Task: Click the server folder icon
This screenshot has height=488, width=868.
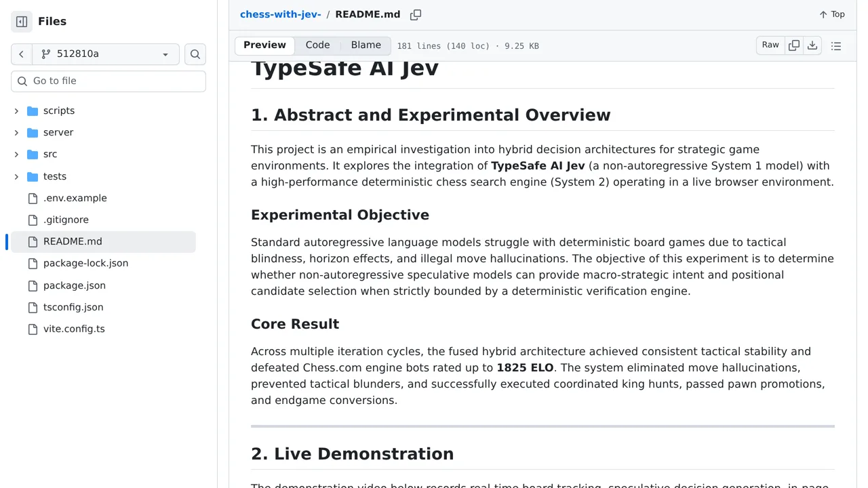Action: (33, 132)
